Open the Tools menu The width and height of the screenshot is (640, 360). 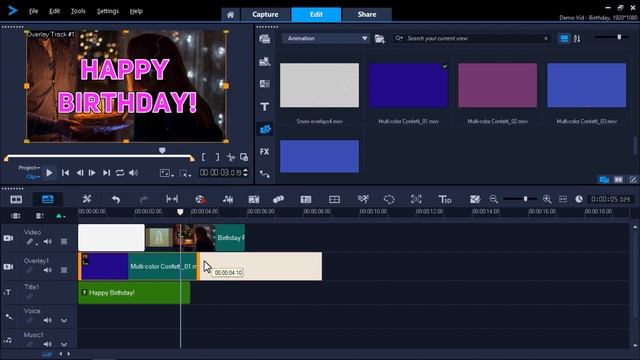[78, 11]
